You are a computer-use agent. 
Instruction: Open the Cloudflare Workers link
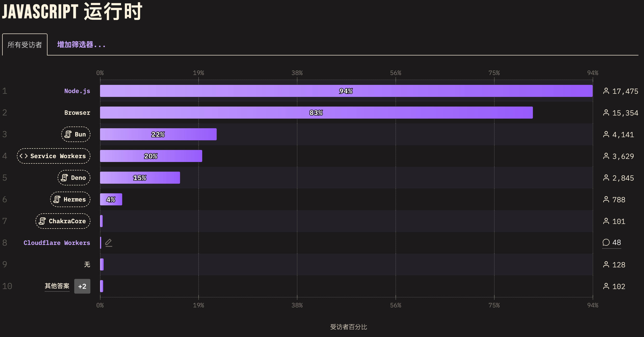(x=57, y=243)
